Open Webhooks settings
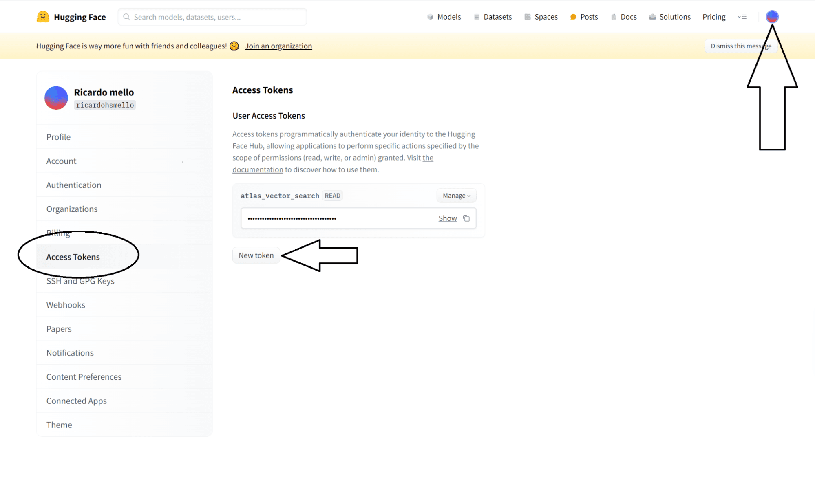Screen dimensions: 815x504 tap(124, 305)
